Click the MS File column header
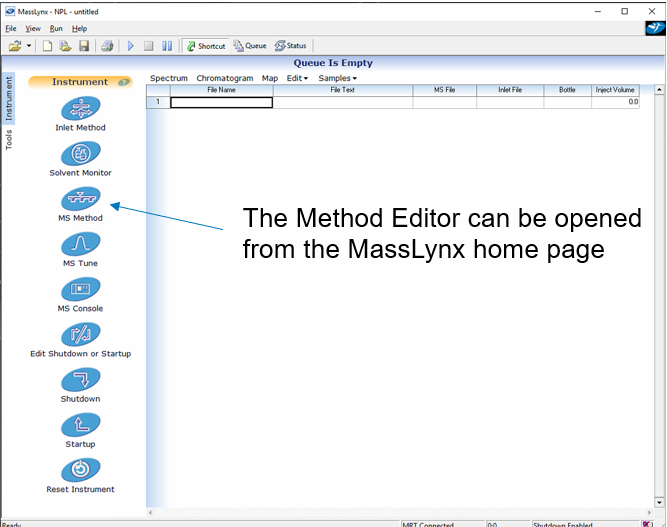Image resolution: width=667 pixels, height=527 pixels. tap(445, 90)
